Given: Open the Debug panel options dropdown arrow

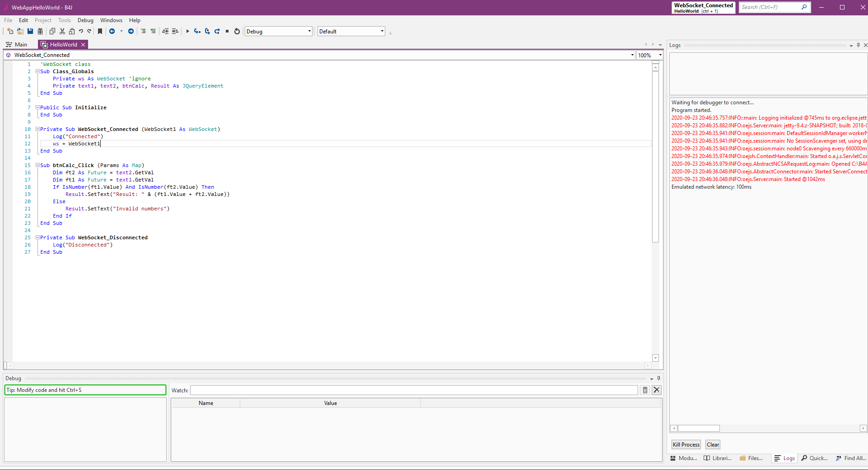Looking at the screenshot, I should click(x=652, y=379).
